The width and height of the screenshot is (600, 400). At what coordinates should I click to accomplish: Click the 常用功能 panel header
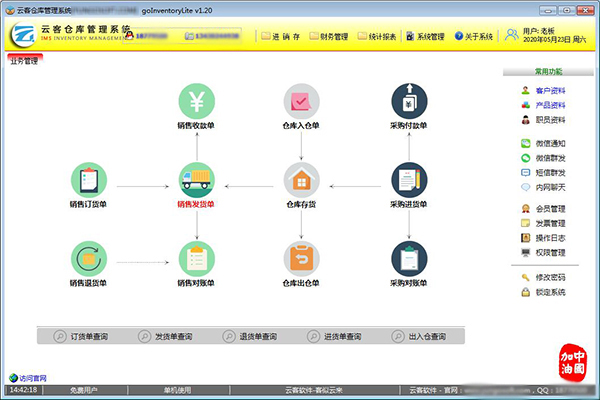point(548,72)
